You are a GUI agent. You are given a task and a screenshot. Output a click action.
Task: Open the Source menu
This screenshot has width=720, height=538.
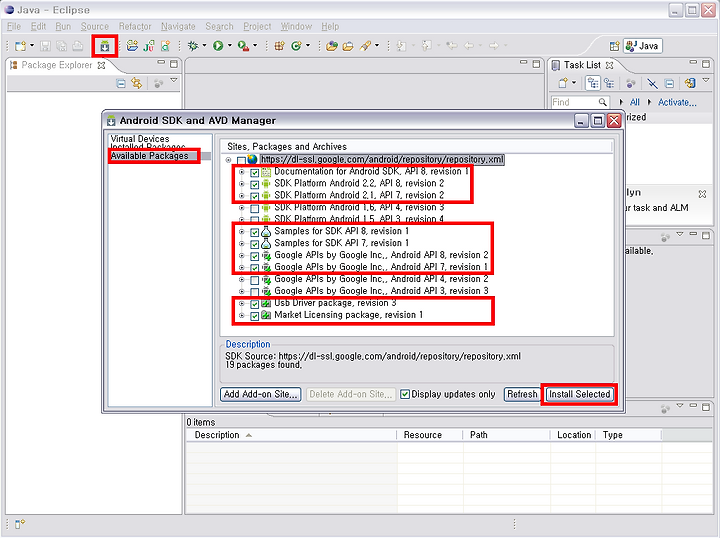pos(95,27)
